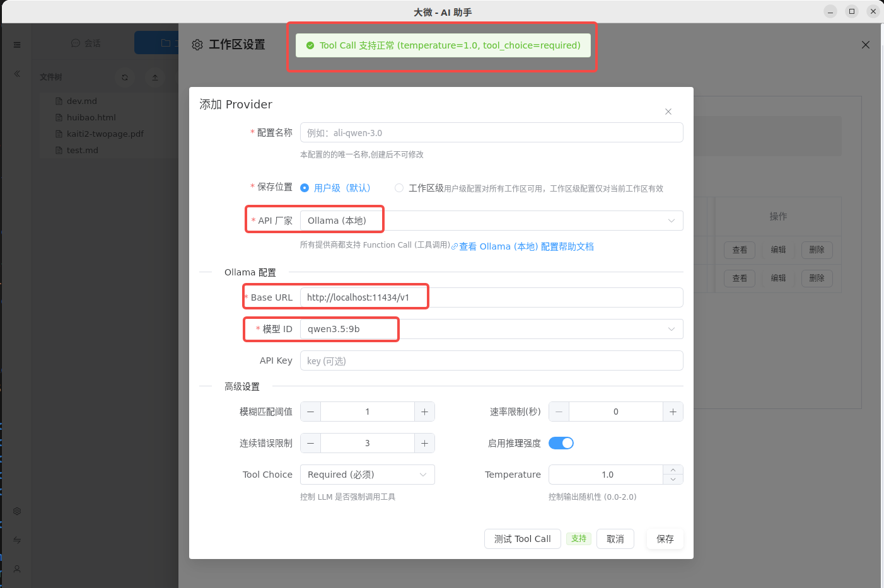
Task: Select user-level save location radio
Action: pos(305,188)
